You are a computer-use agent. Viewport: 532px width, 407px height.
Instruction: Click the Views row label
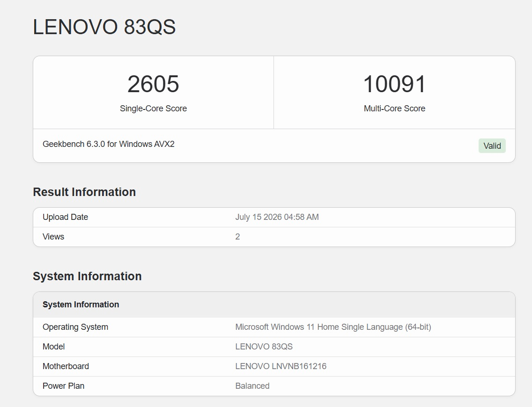click(x=53, y=237)
